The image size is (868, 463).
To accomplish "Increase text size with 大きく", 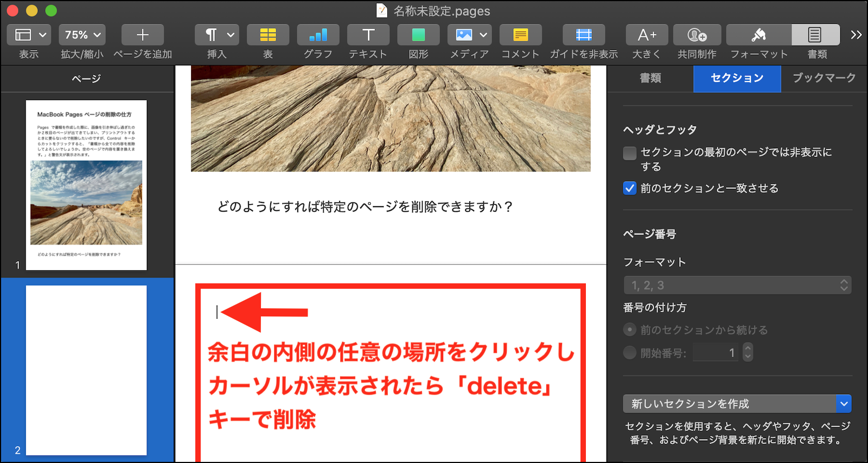I will tap(647, 35).
